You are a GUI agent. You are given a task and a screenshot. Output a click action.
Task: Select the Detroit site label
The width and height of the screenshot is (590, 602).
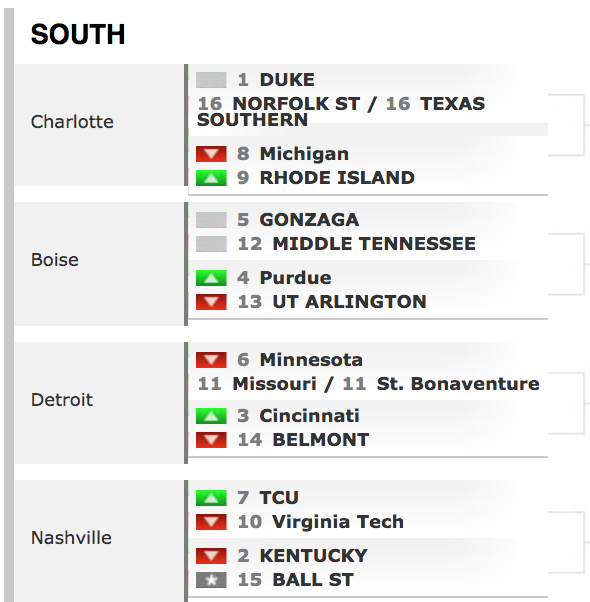pyautogui.click(x=62, y=400)
